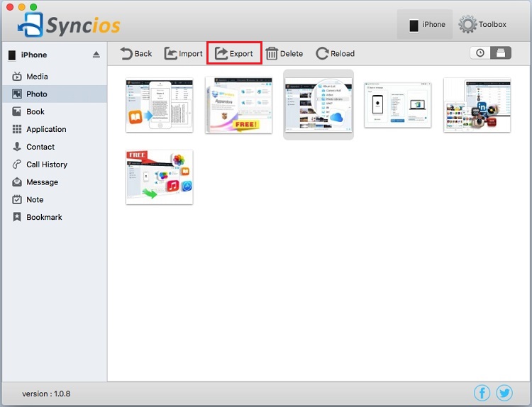Screen dimensions: 532x407
Task: Open Media in the sidebar
Action: [55, 77]
